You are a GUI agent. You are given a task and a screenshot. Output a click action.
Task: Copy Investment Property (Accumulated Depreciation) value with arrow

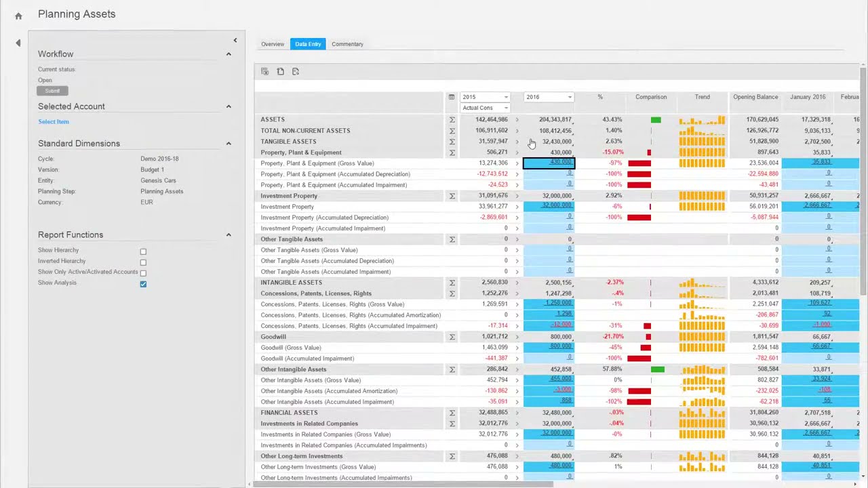tap(517, 218)
